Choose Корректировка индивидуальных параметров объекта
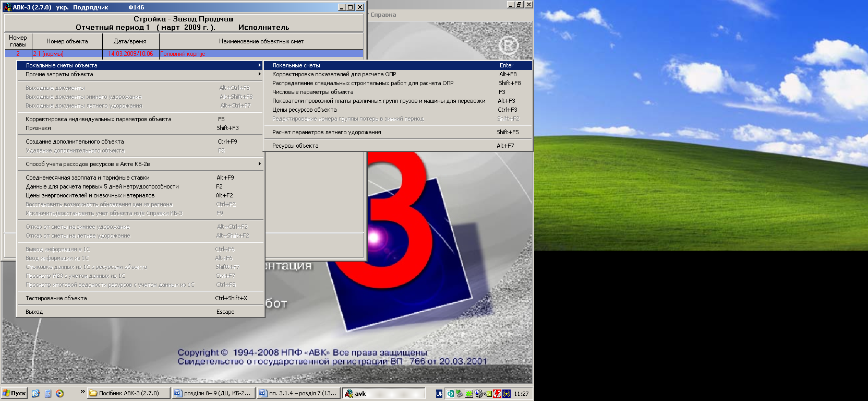 pyautogui.click(x=140, y=119)
